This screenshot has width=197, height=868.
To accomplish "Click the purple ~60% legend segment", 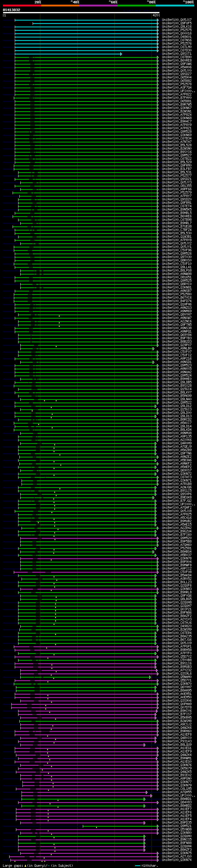I will (98, 6).
